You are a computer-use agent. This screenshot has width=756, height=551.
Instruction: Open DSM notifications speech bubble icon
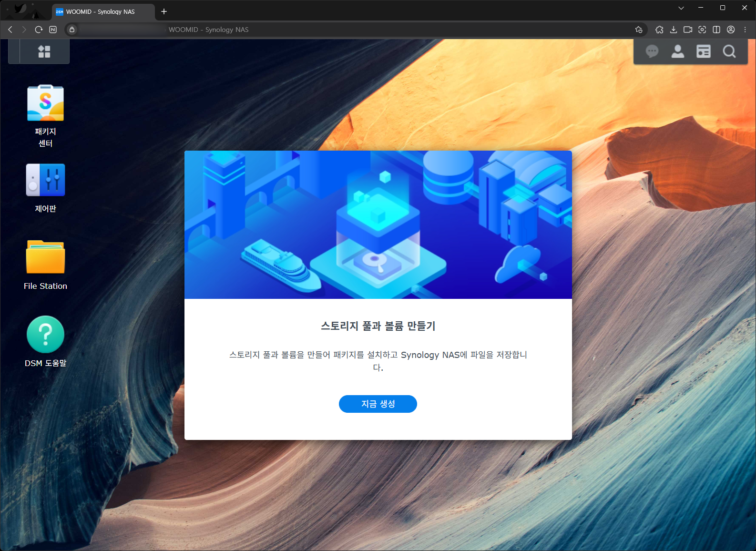tap(652, 51)
